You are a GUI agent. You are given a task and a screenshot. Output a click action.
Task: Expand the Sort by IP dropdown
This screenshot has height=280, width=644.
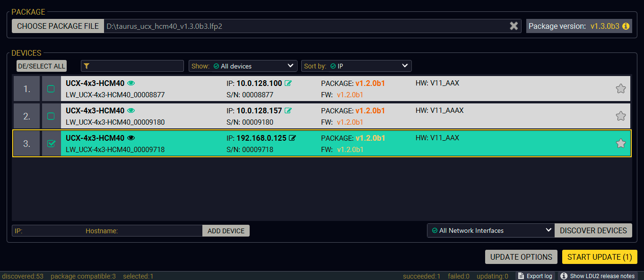click(357, 66)
